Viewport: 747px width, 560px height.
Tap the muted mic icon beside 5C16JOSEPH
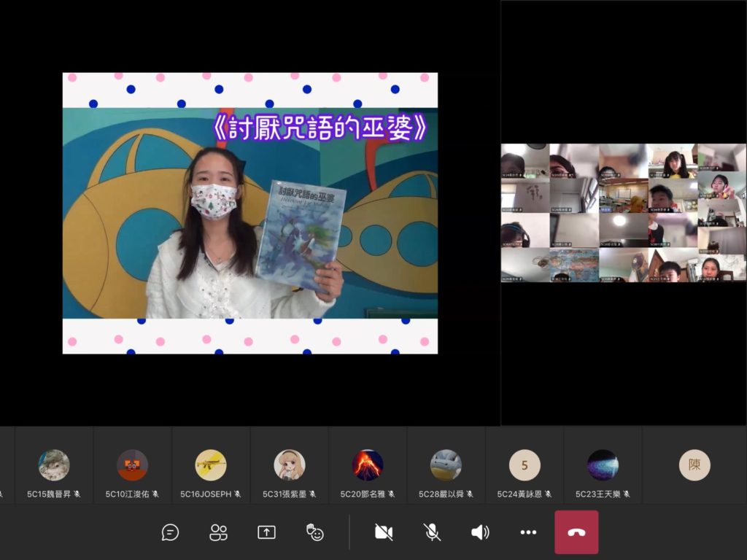pos(238,494)
